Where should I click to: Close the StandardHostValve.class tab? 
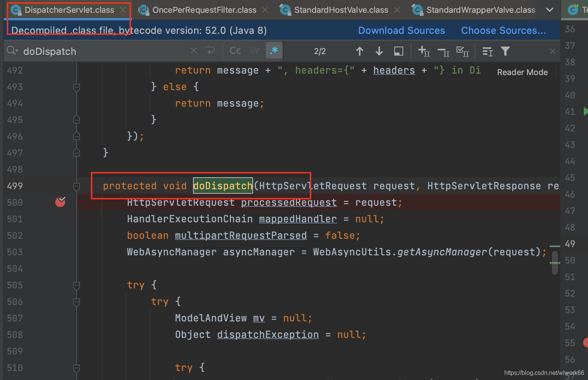[397, 10]
